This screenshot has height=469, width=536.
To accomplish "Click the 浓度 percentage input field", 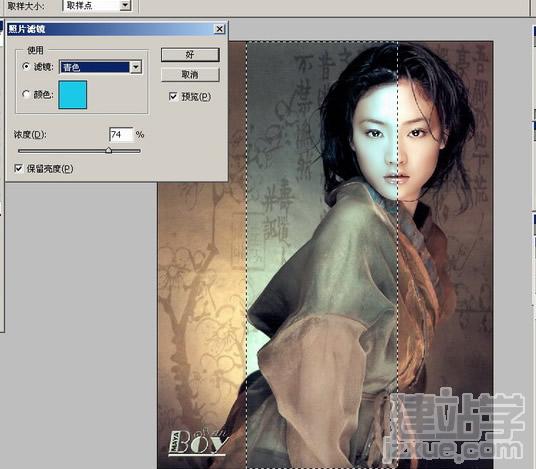I will coord(121,135).
